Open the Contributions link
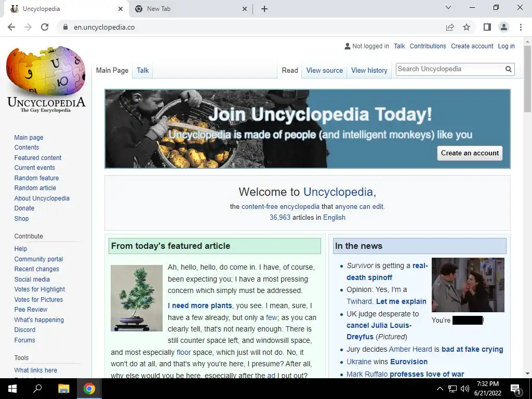The image size is (532, 399). 428,46
